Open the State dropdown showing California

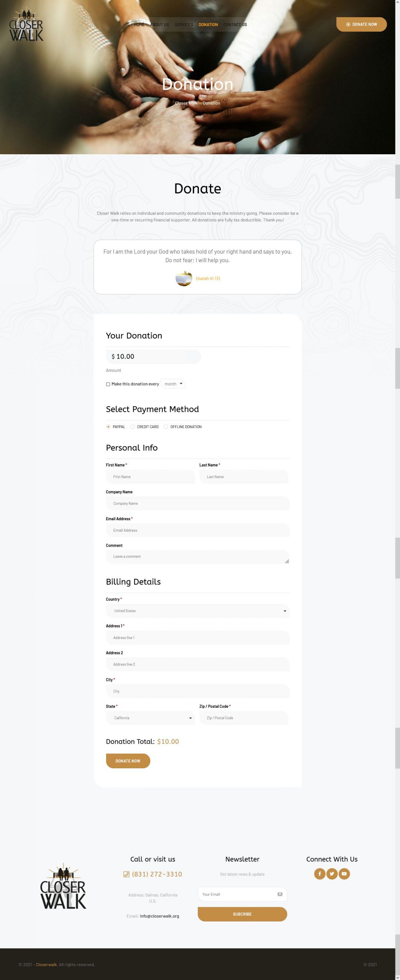pyautogui.click(x=150, y=718)
